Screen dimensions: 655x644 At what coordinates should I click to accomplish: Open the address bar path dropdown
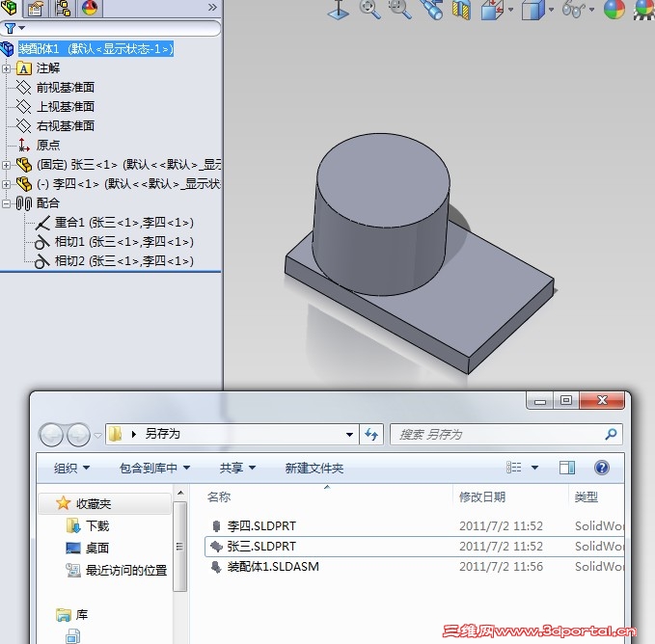click(349, 435)
